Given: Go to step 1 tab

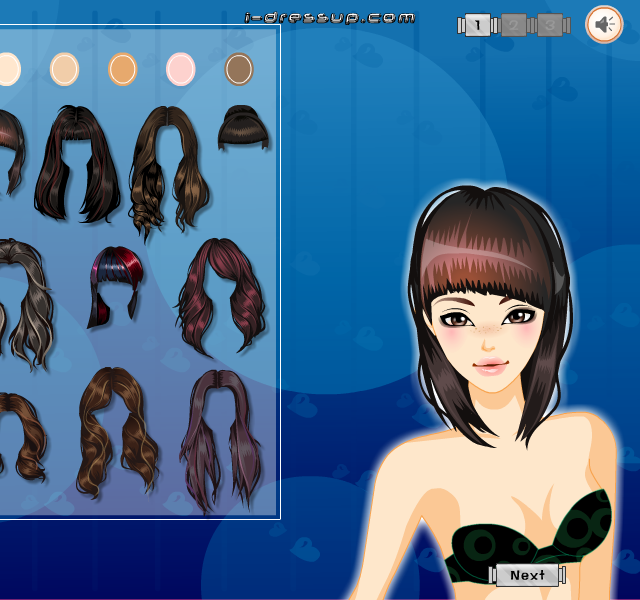Looking at the screenshot, I should (478, 25).
